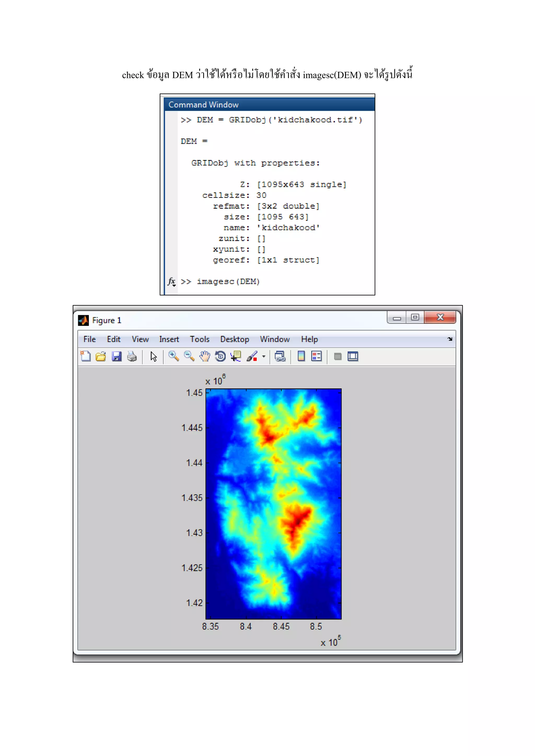
Task: Expand the Brush color dropdown arrow
Action: [x=264, y=357]
